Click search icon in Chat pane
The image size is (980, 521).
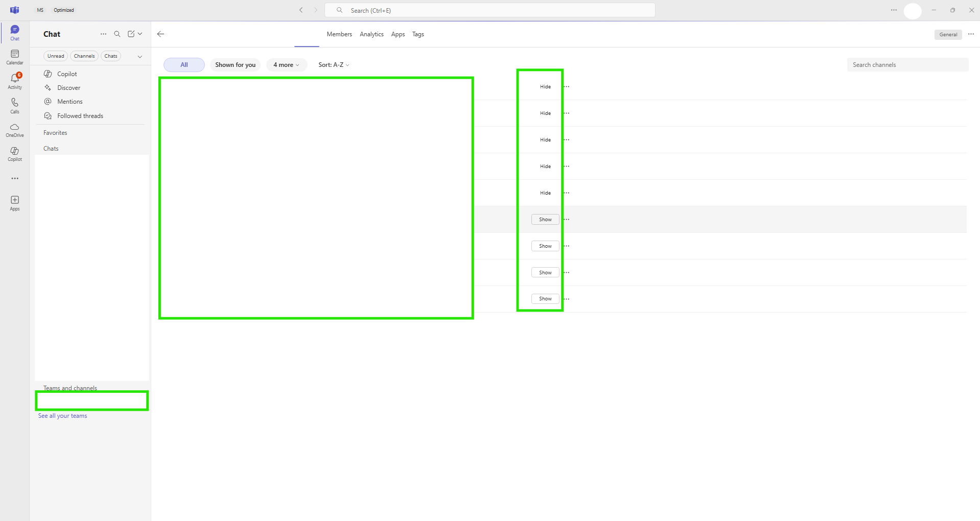(x=117, y=34)
